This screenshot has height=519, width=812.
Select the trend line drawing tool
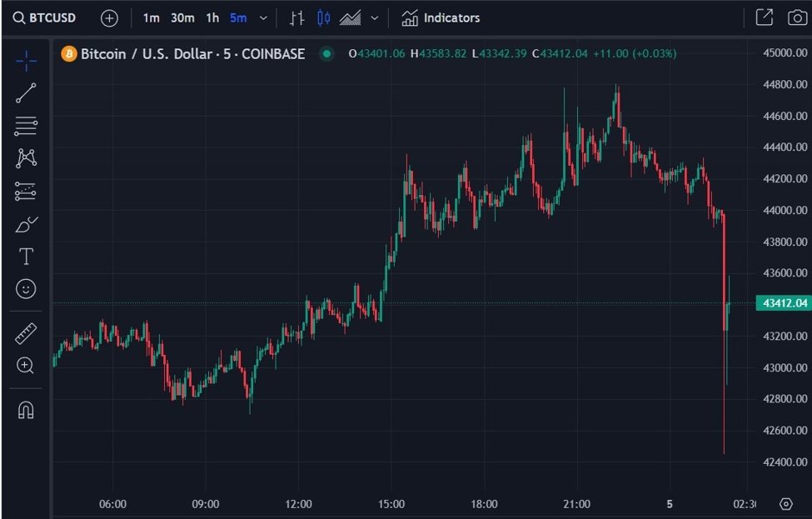pos(26,93)
